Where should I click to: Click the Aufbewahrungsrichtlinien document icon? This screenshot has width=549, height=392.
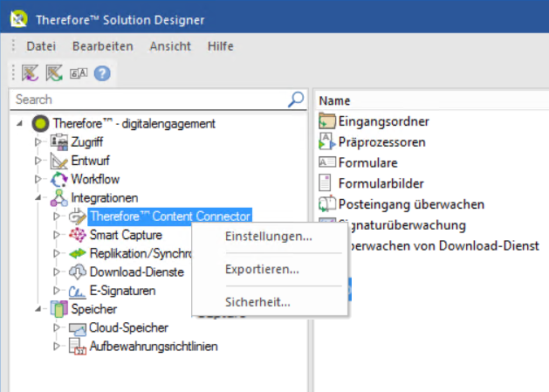click(78, 347)
